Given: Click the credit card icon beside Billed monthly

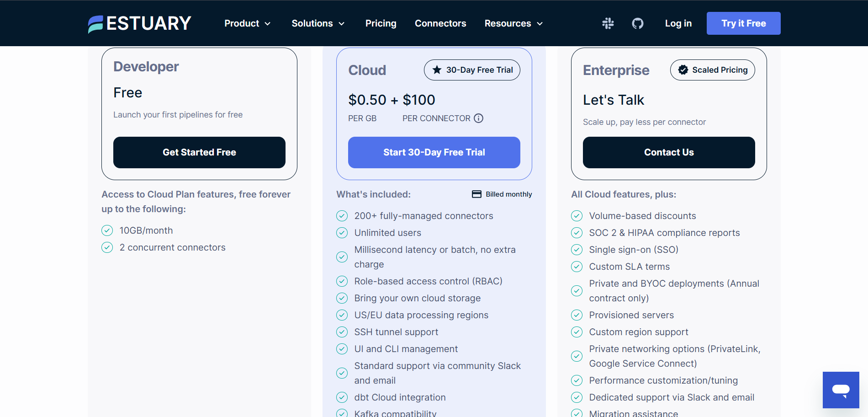Looking at the screenshot, I should (x=476, y=194).
